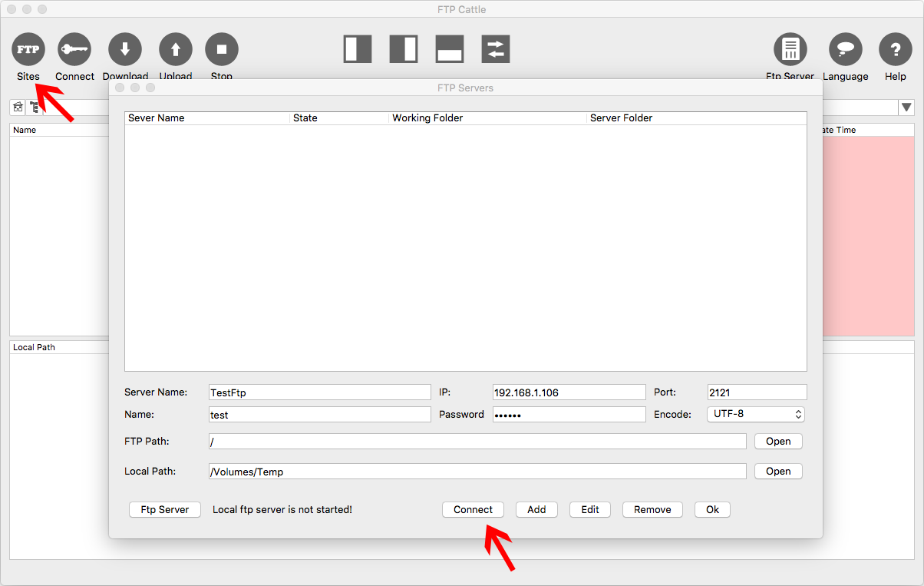Expand the remote path dropdown arrow

[906, 108]
